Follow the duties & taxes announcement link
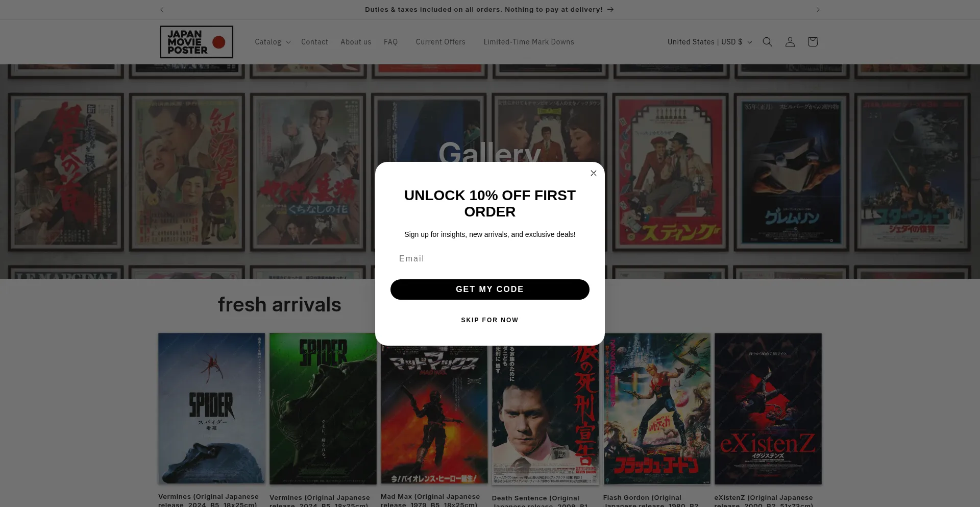The width and height of the screenshot is (980, 507). (489, 10)
